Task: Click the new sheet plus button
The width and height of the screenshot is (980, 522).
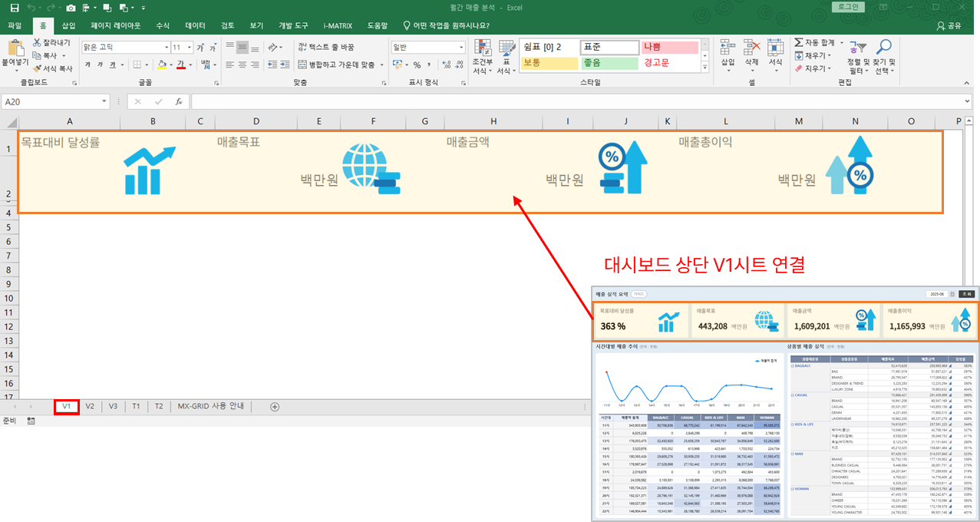Action: coord(275,407)
